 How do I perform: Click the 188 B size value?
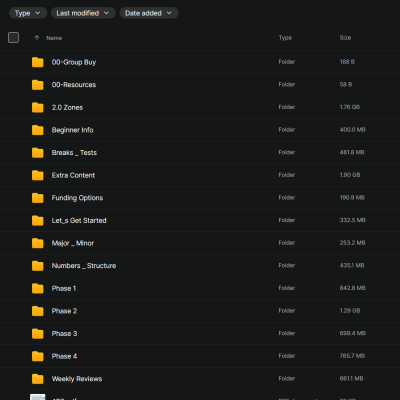347,62
